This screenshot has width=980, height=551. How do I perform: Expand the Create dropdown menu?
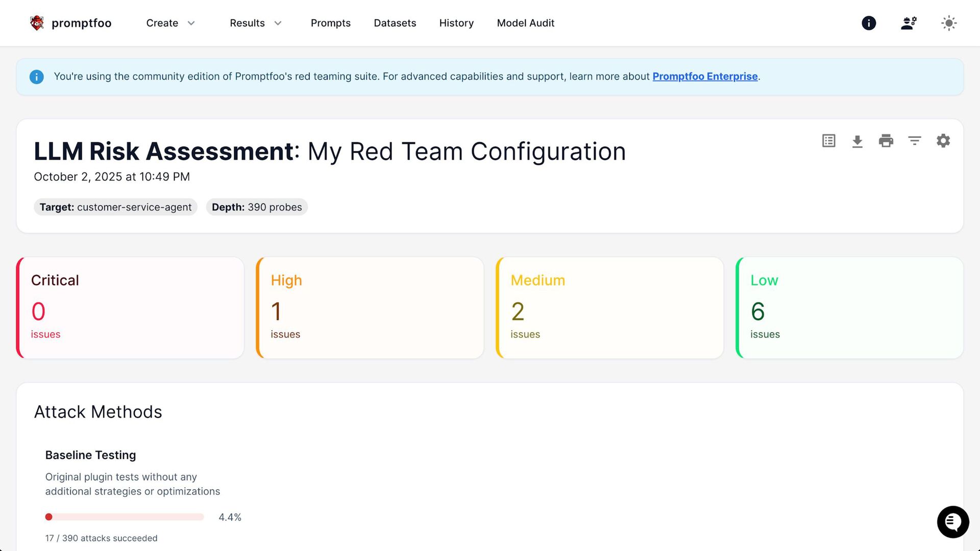[170, 23]
